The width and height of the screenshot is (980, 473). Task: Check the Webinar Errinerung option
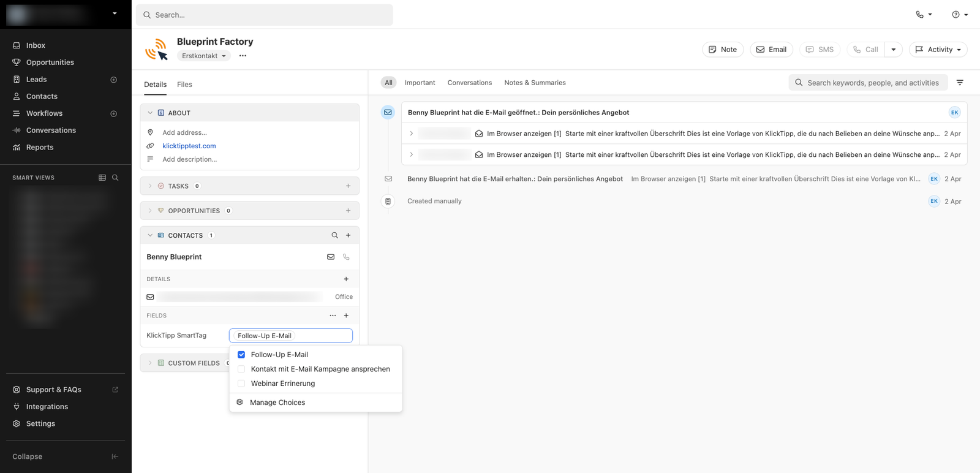click(241, 384)
